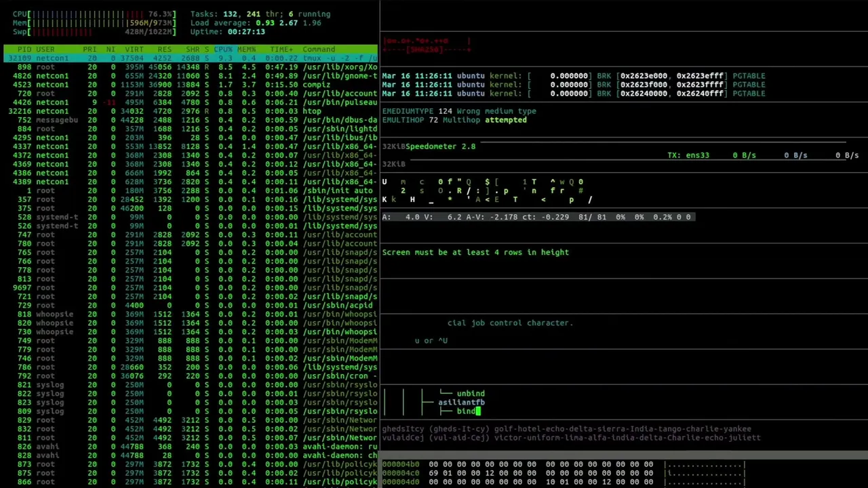
Task: Click the TX: ens33 label
Action: click(688, 155)
